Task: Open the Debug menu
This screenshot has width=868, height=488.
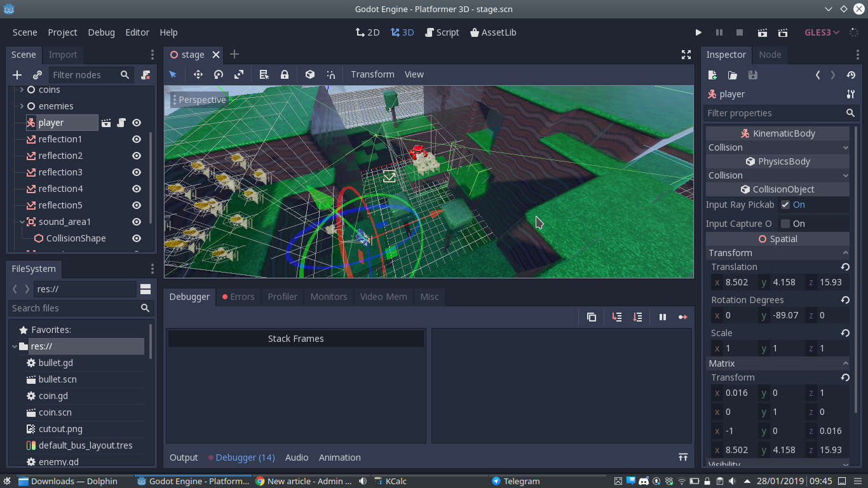Action: pyautogui.click(x=101, y=32)
